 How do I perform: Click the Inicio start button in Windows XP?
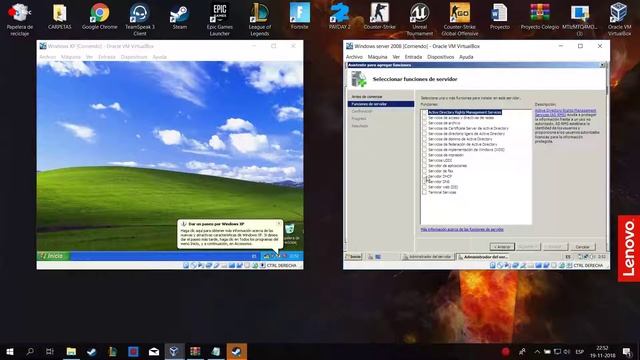point(53,256)
